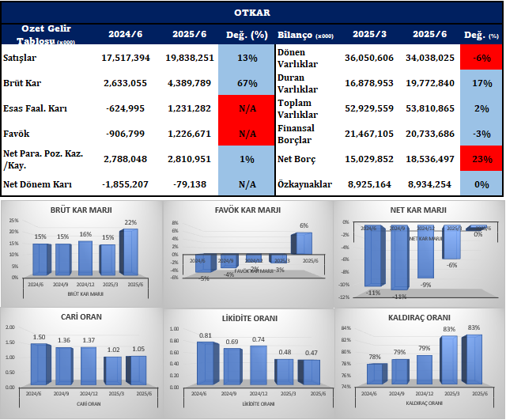Viewport: 506px width, 420px height.
Task: Click the 0% cell in Özkaynaklar row
Action: [x=481, y=184]
